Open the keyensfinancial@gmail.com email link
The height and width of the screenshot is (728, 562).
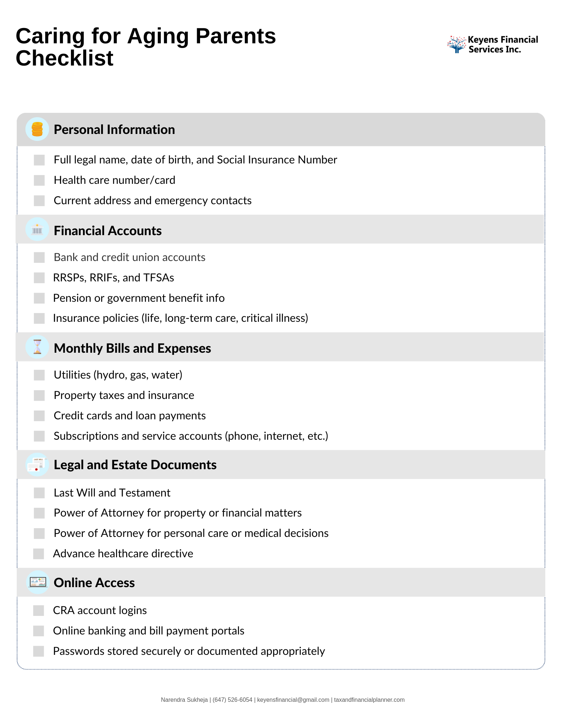pyautogui.click(x=293, y=700)
